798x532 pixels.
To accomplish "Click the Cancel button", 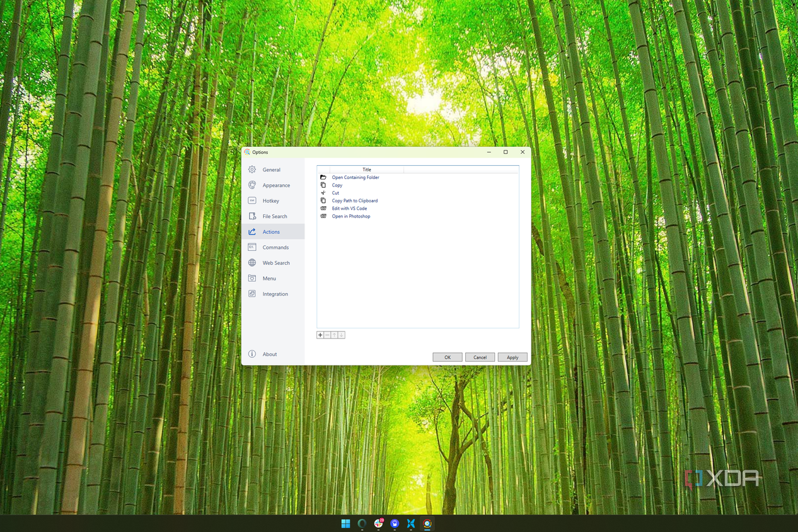I will (480, 357).
